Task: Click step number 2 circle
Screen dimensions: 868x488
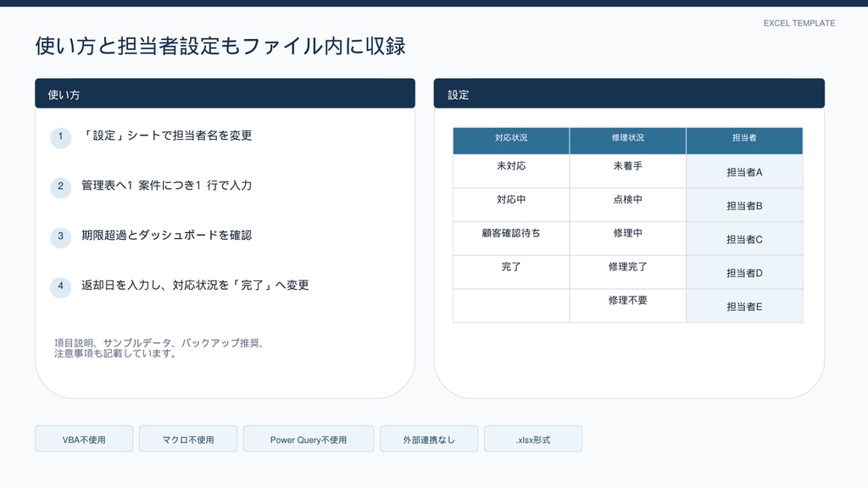Action: pos(61,186)
